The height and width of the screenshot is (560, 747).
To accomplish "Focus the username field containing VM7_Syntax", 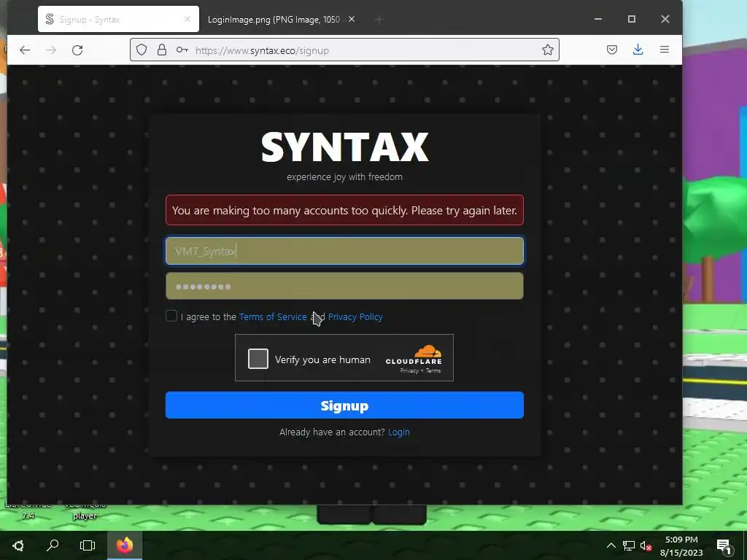I will pyautogui.click(x=344, y=251).
